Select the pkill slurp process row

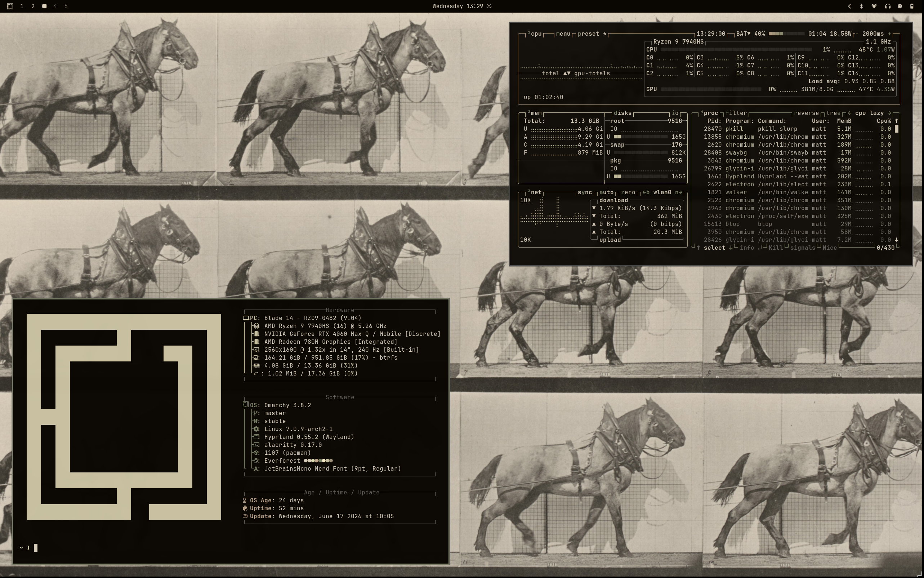tap(797, 129)
